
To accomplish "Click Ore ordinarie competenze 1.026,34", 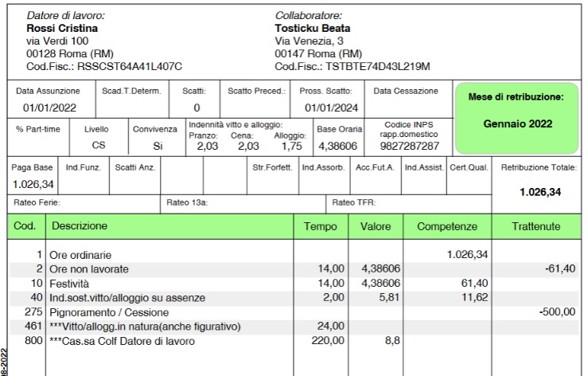I will pyautogui.click(x=467, y=255).
